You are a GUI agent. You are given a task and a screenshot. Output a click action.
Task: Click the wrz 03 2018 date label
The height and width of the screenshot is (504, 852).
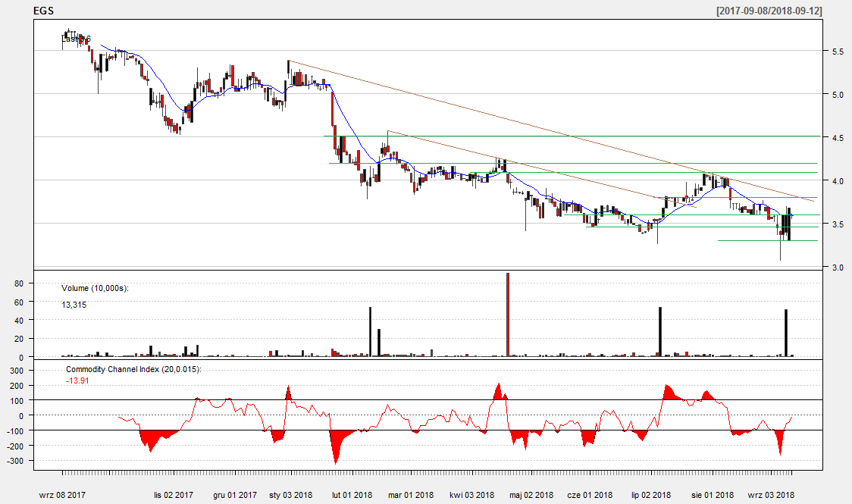click(x=771, y=495)
